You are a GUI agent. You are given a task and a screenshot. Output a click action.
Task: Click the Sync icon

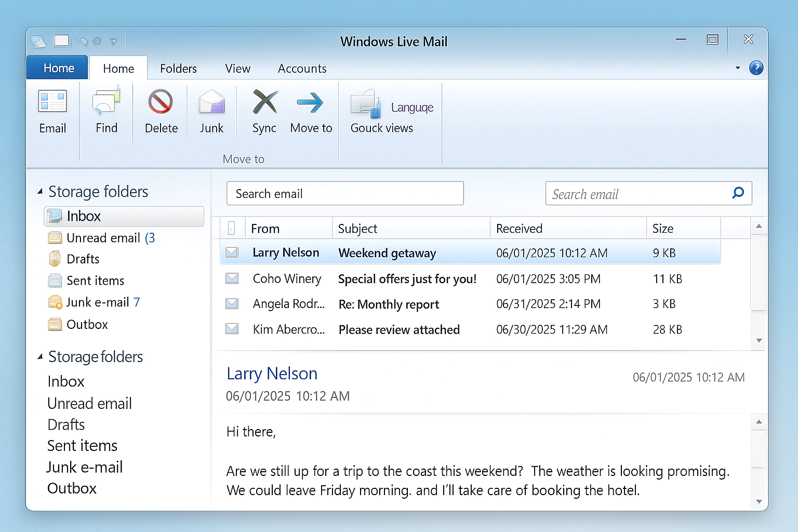tap(264, 102)
